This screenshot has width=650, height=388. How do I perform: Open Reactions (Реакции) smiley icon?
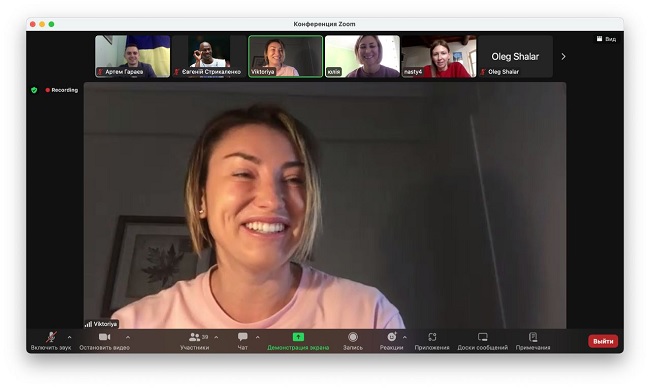[392, 337]
